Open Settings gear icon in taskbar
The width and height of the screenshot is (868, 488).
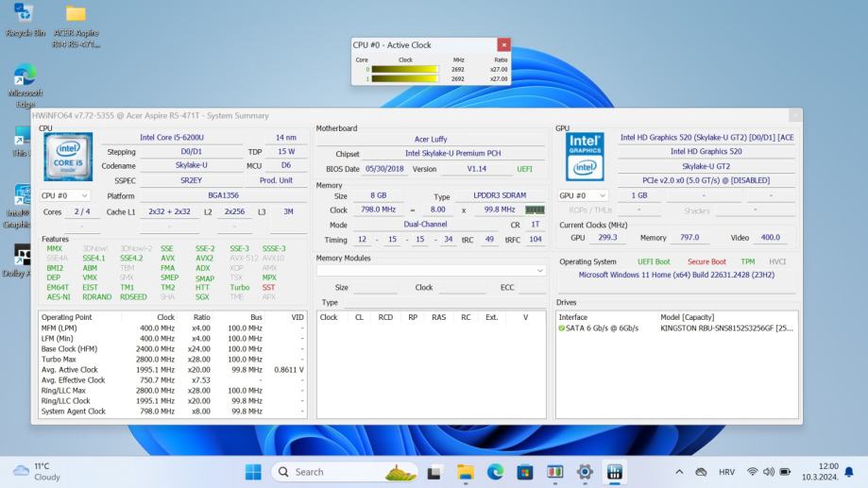(585, 472)
